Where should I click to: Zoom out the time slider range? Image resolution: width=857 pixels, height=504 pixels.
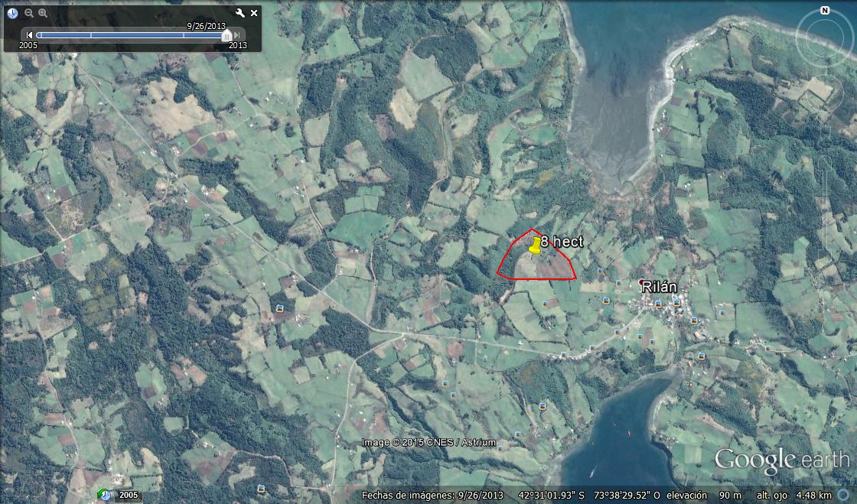coord(28,13)
